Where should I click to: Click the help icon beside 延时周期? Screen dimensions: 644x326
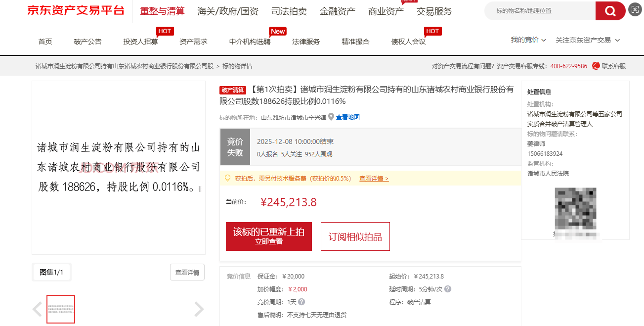point(448,289)
